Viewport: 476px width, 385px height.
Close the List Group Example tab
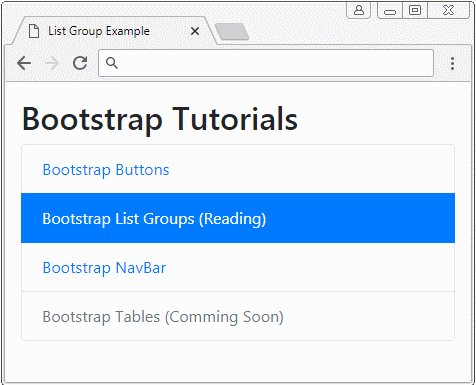click(x=195, y=31)
